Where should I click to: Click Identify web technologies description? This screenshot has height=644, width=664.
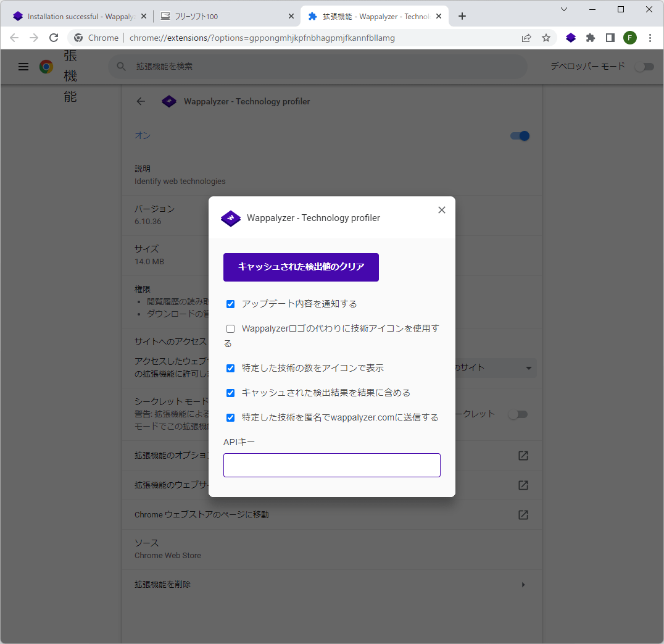[x=180, y=182]
